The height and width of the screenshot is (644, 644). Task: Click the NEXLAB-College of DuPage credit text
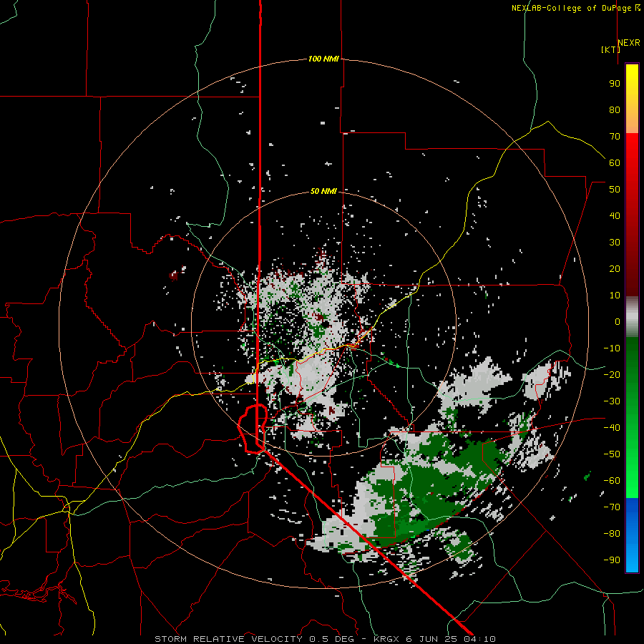pos(575,8)
